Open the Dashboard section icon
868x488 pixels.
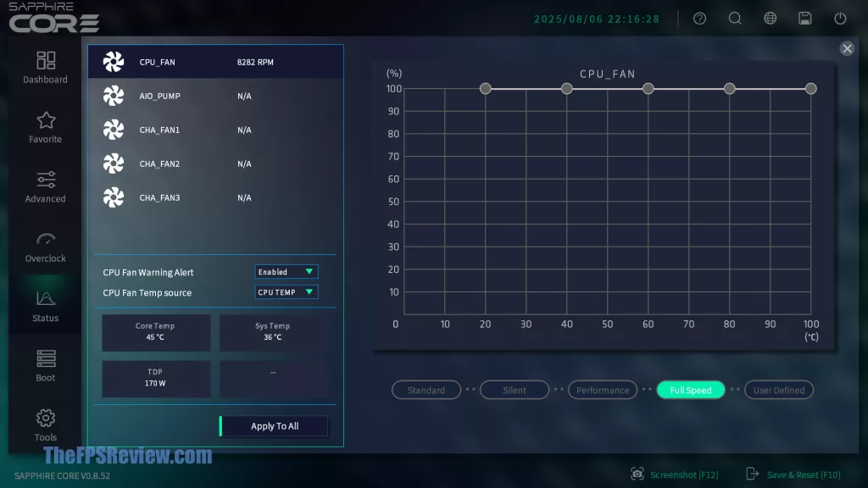46,60
